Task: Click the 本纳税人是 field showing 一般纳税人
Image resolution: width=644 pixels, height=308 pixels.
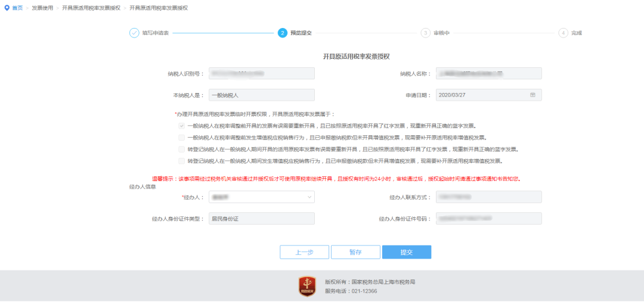Action: 262,95
